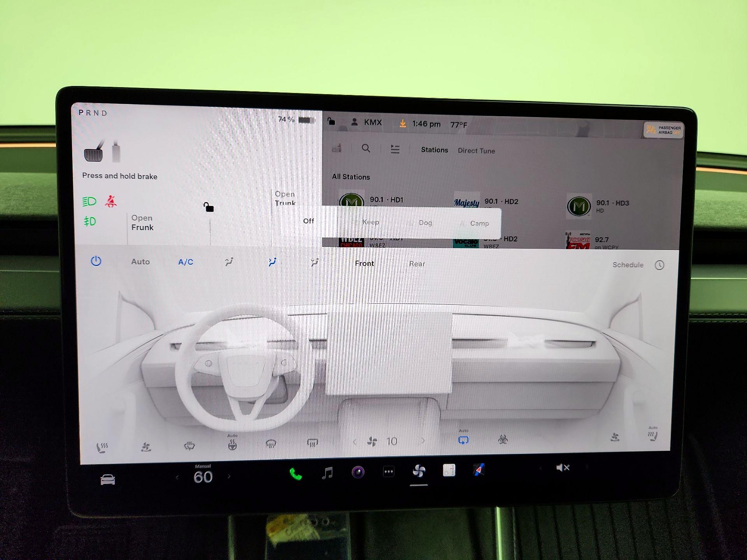The height and width of the screenshot is (560, 747).
Task: Enable bioweapon defense mode icon
Action: (503, 439)
